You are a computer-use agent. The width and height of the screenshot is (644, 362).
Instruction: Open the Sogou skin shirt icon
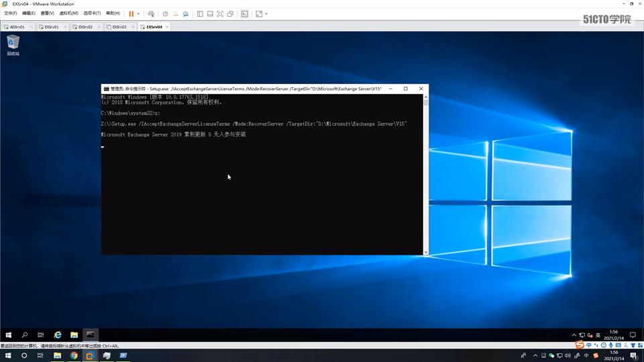633,345
